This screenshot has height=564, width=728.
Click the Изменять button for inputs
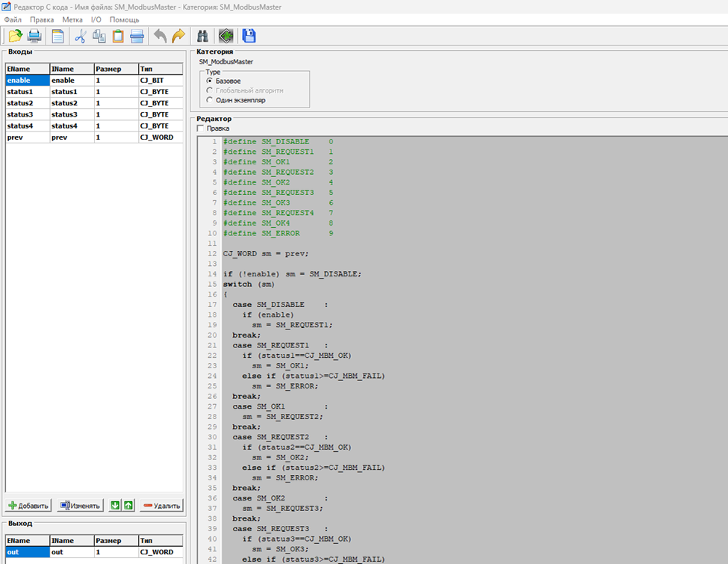pyautogui.click(x=81, y=506)
